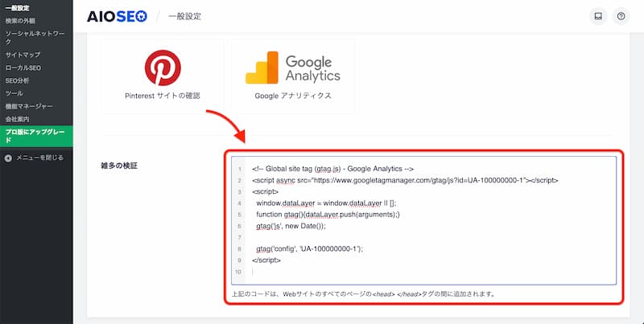Screen dimensions: 644x324
Task: Click the 一般設定 page title in header
Action: tap(185, 16)
